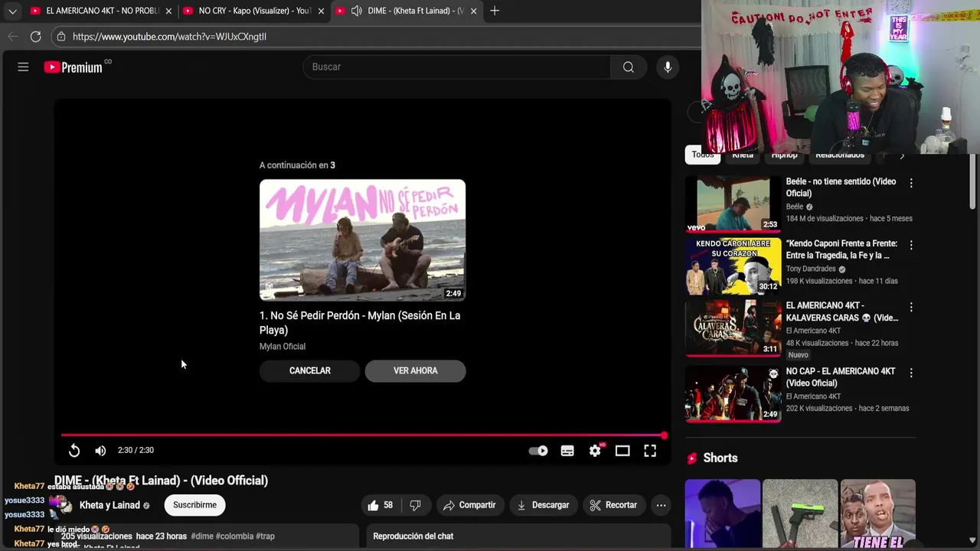
Task: Reload the page
Action: (x=35, y=36)
